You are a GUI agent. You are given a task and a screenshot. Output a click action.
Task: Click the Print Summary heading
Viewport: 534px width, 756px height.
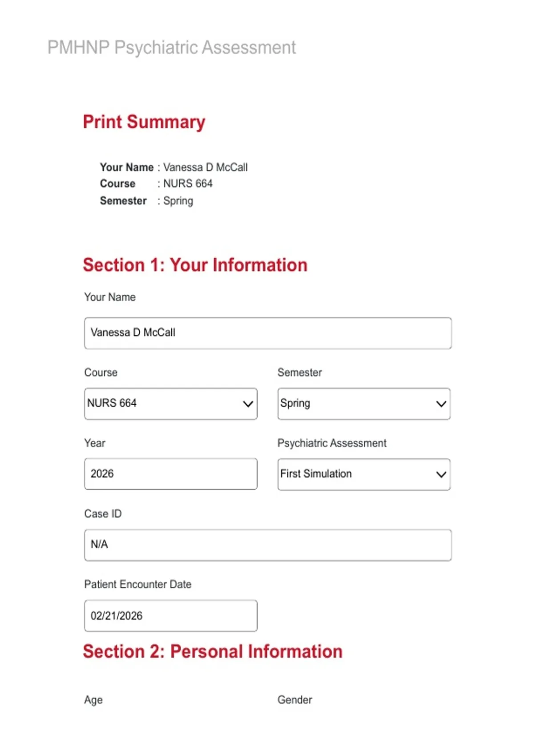[144, 122]
